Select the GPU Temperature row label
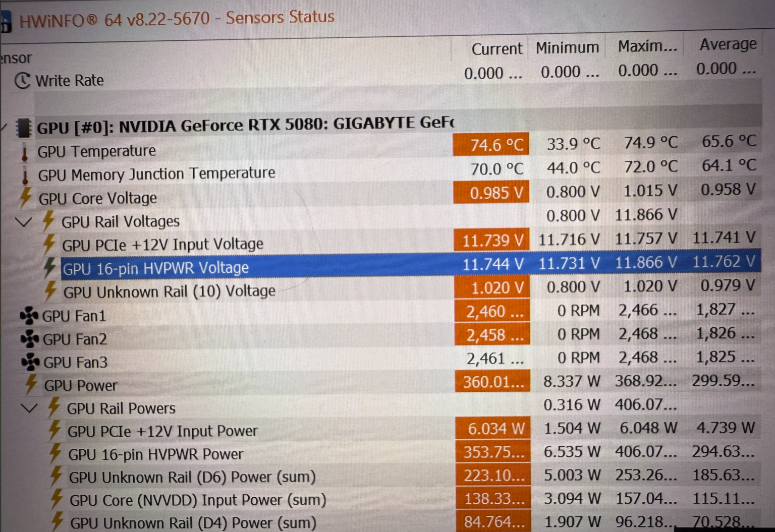Viewport: 775px width, 532px height. (x=97, y=151)
